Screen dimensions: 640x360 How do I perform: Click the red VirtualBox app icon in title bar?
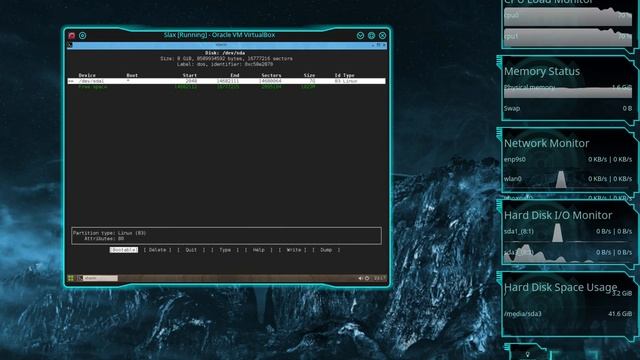pos(72,36)
